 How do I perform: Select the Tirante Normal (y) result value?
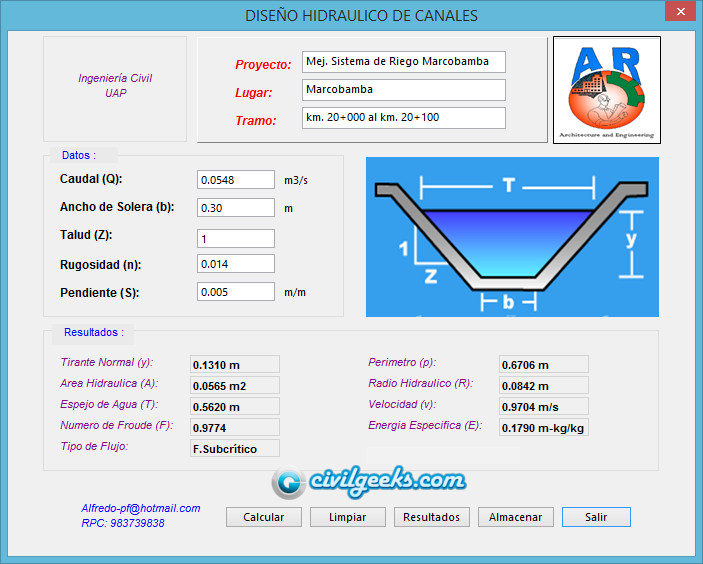click(235, 365)
